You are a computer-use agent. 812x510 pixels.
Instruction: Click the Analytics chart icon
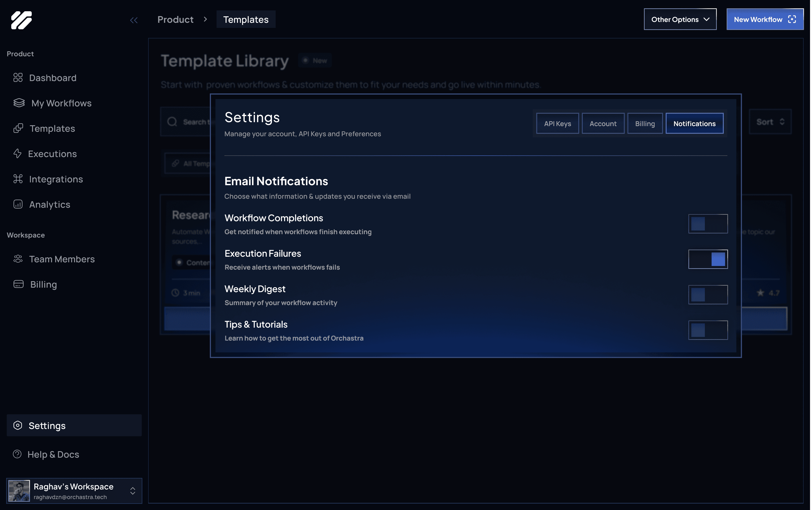18,204
